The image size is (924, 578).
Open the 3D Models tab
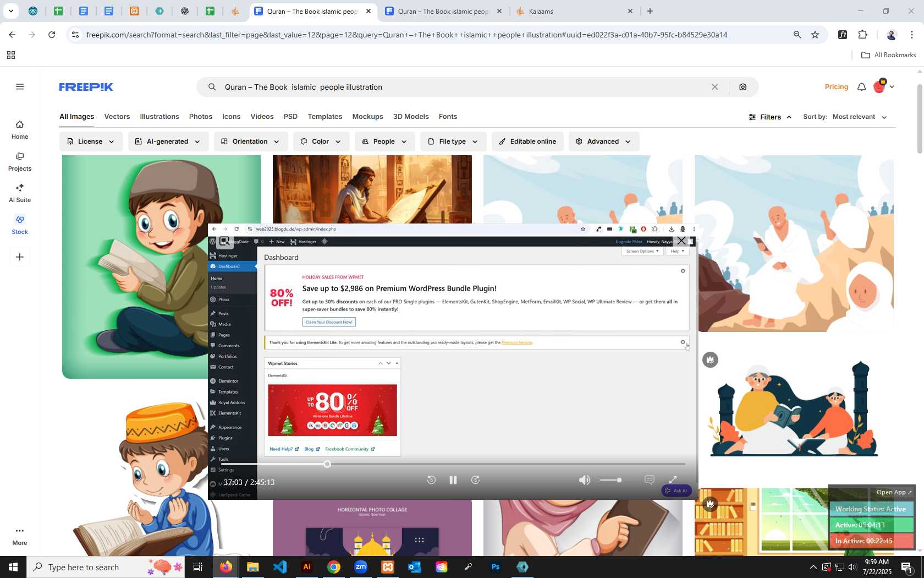pyautogui.click(x=411, y=117)
